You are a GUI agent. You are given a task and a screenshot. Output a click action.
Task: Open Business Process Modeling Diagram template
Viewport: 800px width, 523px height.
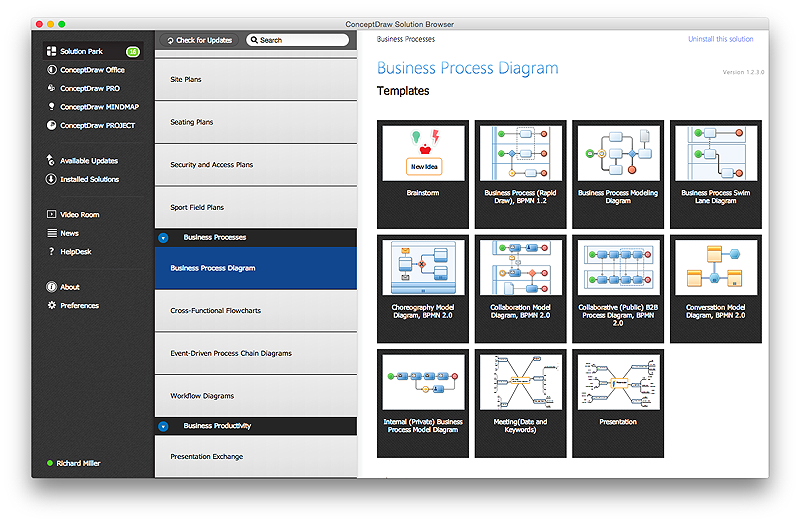(x=618, y=174)
